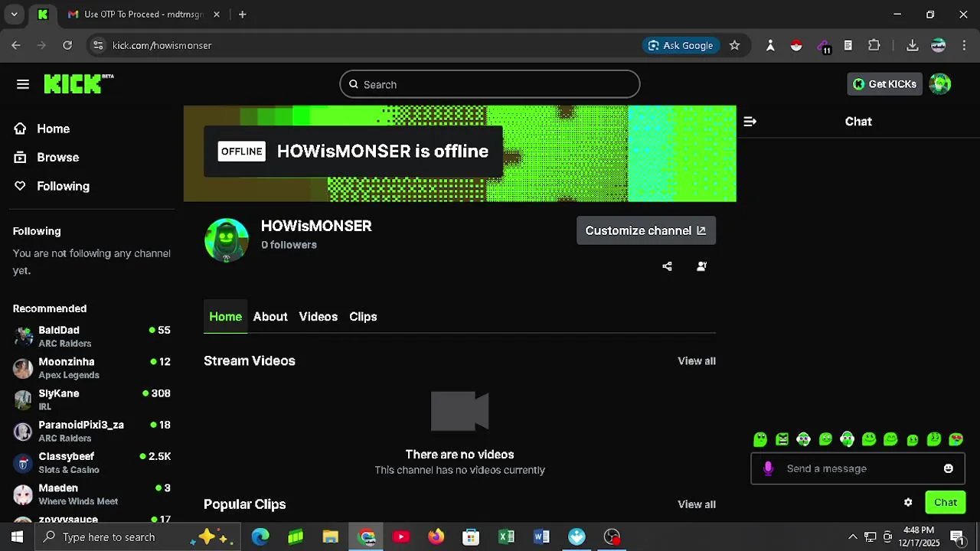View site information icon

click(x=97, y=45)
